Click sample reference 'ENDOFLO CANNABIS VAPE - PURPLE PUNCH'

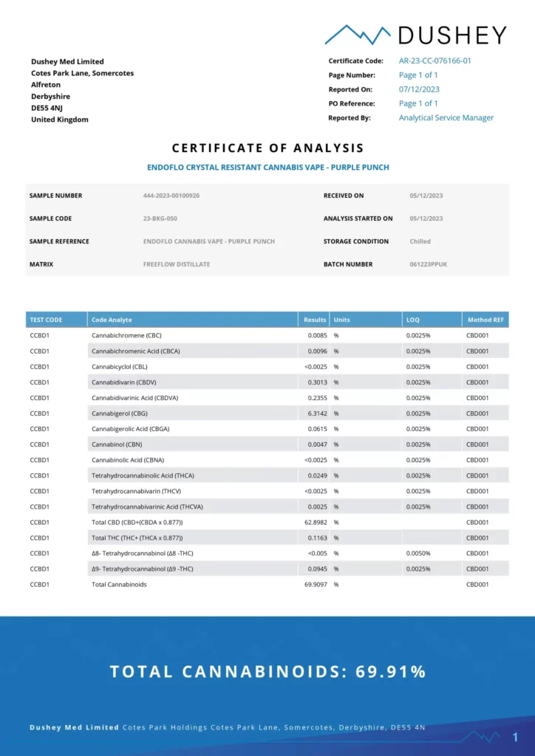coord(209,241)
